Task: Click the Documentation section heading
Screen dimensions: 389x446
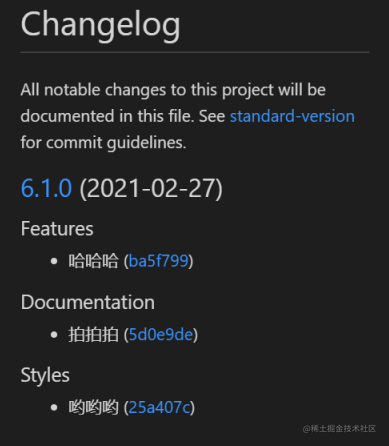Action: [x=88, y=302]
